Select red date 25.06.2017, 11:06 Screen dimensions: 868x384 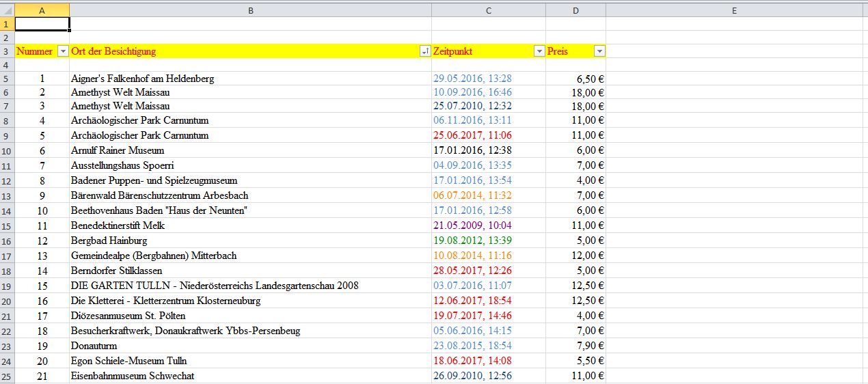tap(489, 135)
